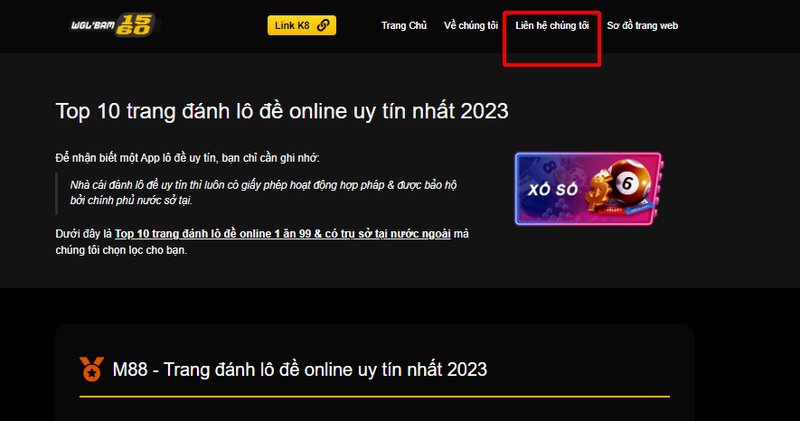Select the main heading Top 10 trang đánh lô đề

click(282, 111)
